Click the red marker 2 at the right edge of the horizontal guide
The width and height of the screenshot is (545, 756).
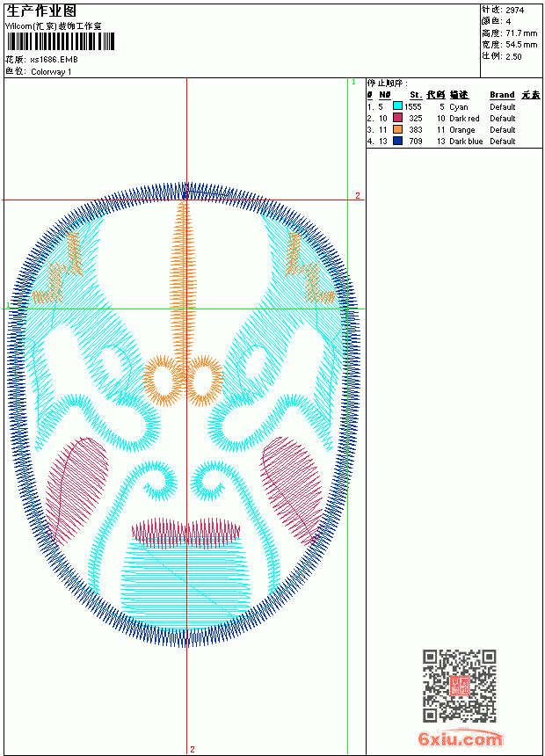[358, 195]
